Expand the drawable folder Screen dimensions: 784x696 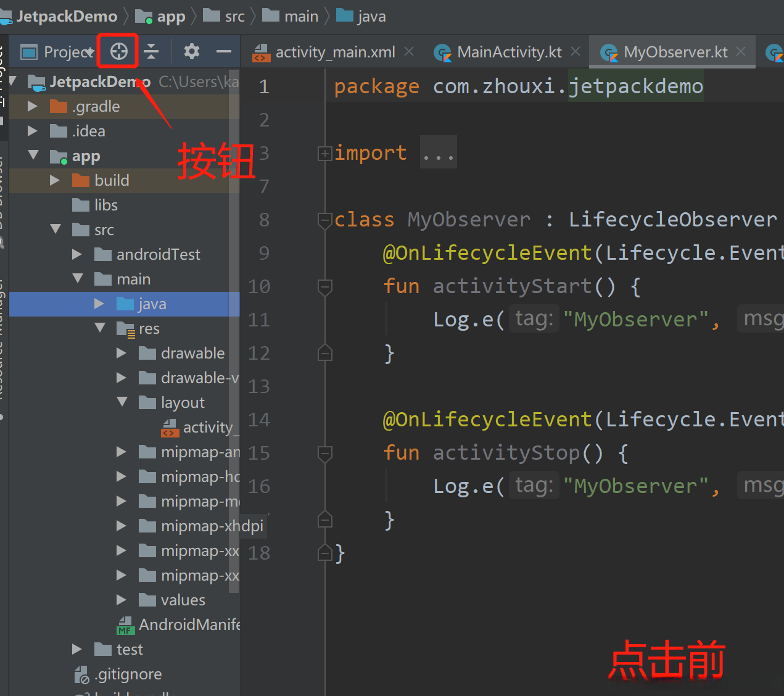pos(122,353)
